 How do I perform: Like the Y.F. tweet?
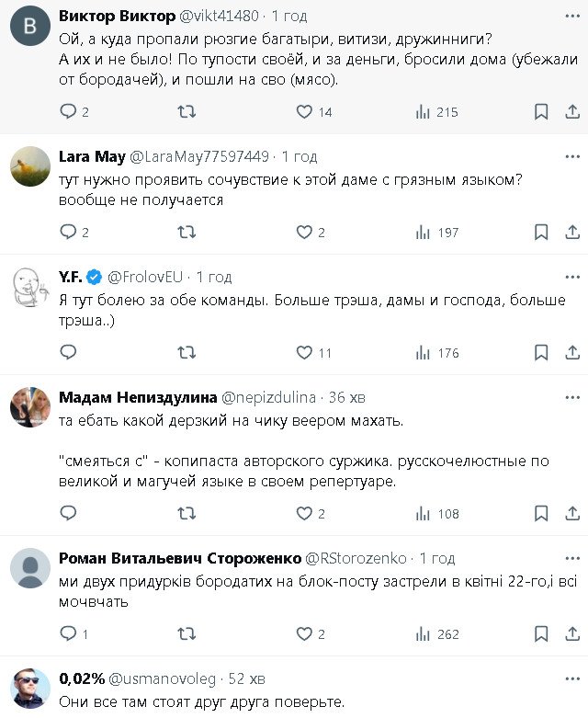pyautogui.click(x=305, y=352)
